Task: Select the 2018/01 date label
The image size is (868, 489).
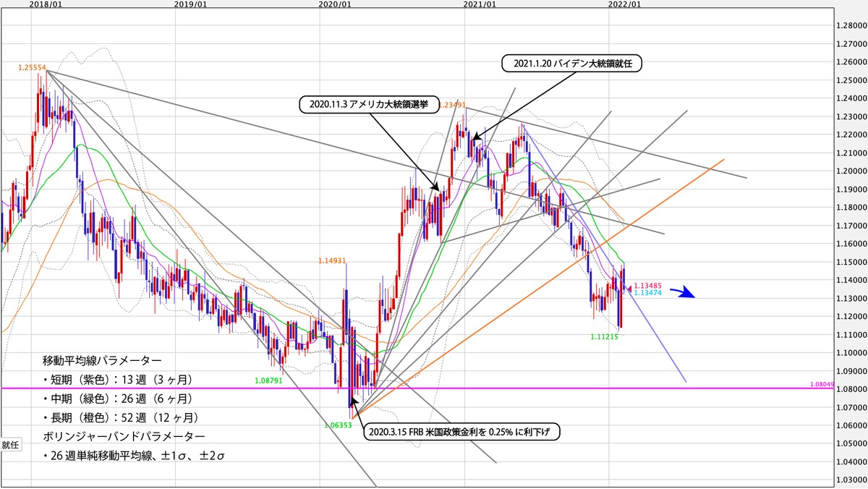Action: (44, 4)
